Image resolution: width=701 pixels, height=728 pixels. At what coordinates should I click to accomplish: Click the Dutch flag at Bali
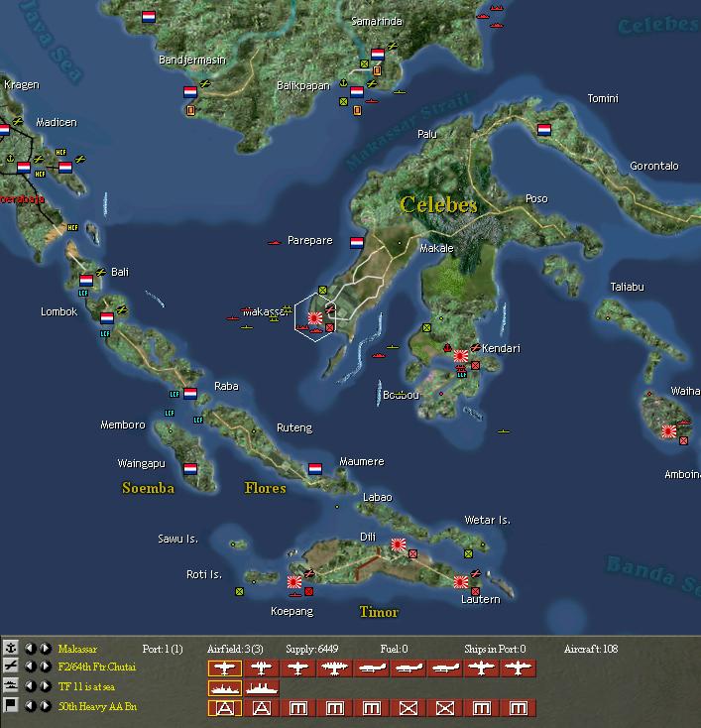(86, 281)
